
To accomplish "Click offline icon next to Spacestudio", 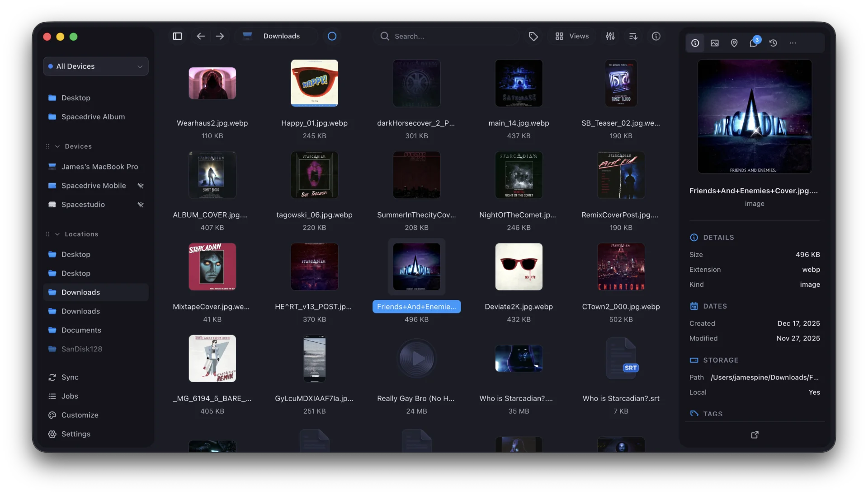I will tap(141, 205).
